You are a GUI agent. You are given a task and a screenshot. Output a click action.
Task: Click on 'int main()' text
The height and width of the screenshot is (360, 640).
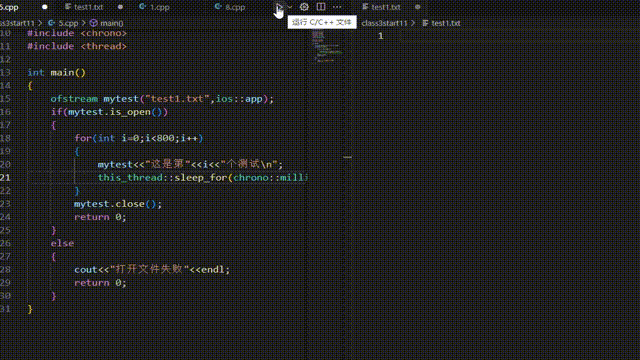coord(56,73)
